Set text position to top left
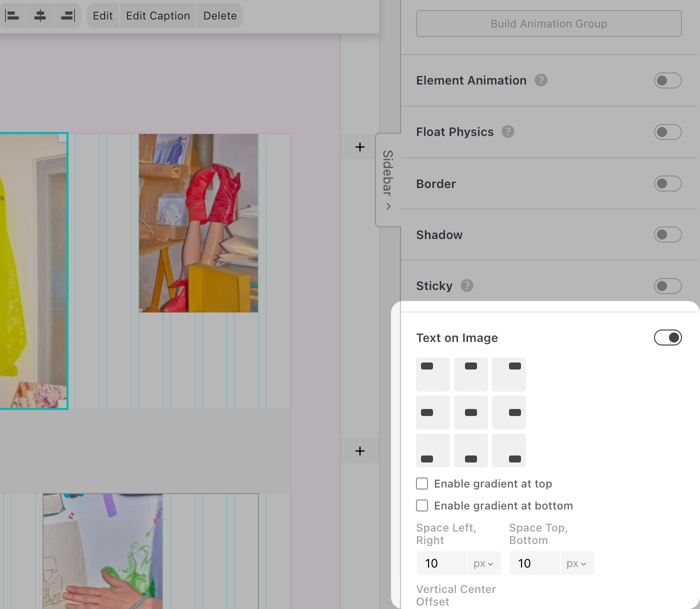700x609 pixels. coord(432,374)
